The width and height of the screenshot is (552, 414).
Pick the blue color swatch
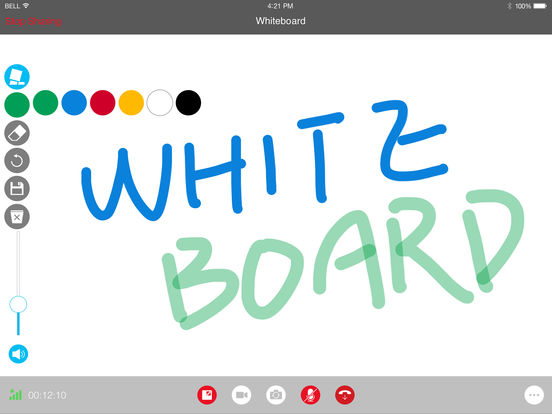click(74, 103)
